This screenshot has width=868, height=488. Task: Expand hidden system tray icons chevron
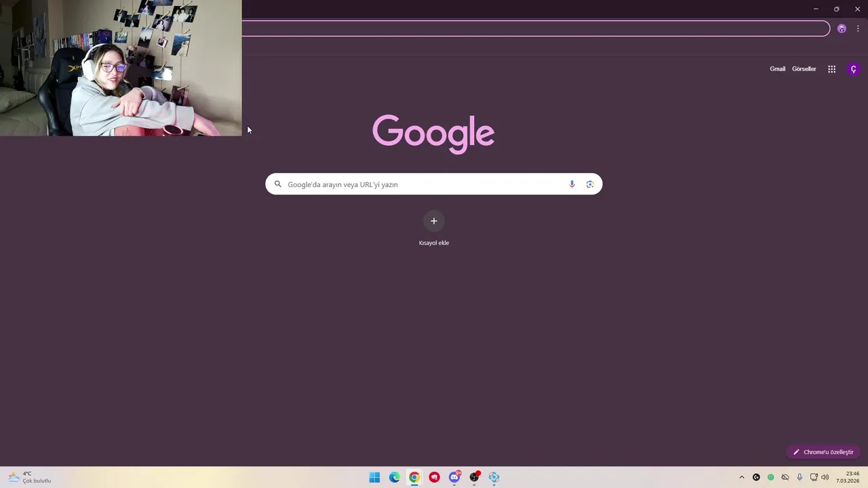tap(742, 477)
